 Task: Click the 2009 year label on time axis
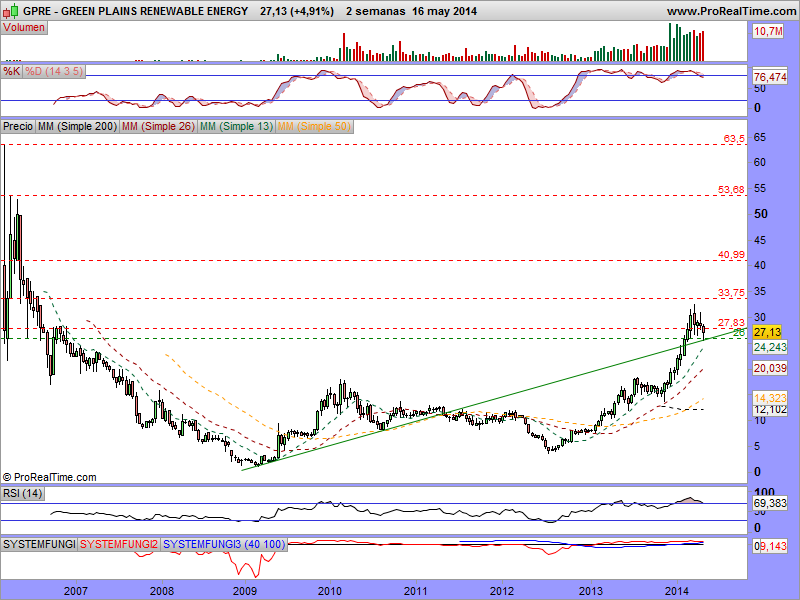click(x=244, y=591)
